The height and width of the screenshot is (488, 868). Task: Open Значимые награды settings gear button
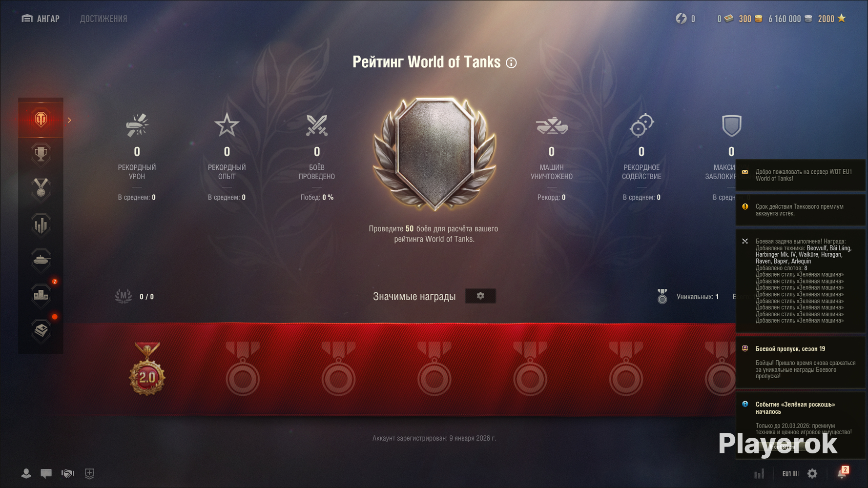pyautogui.click(x=480, y=296)
